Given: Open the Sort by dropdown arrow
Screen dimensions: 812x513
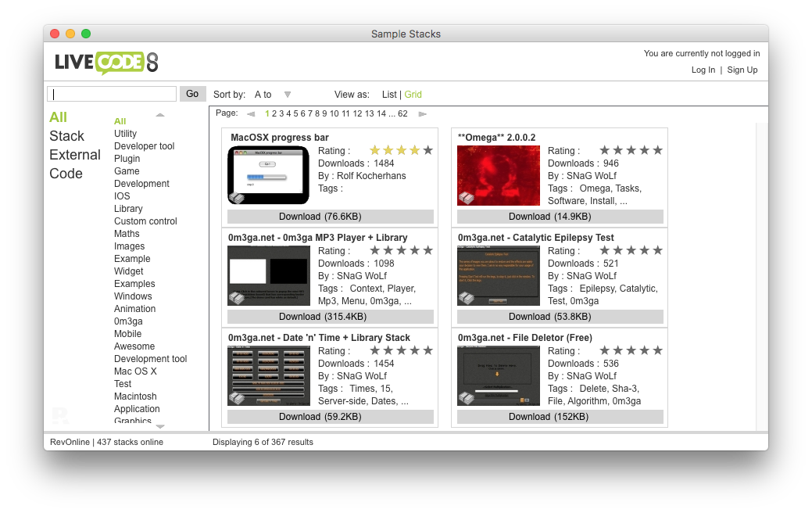Looking at the screenshot, I should [288, 95].
